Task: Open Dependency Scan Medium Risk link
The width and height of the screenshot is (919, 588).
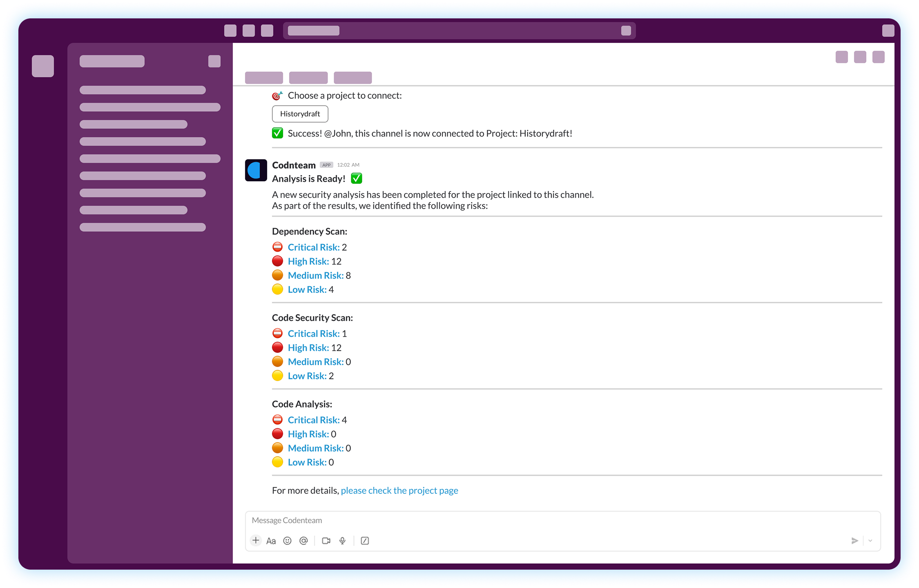Action: (x=316, y=275)
